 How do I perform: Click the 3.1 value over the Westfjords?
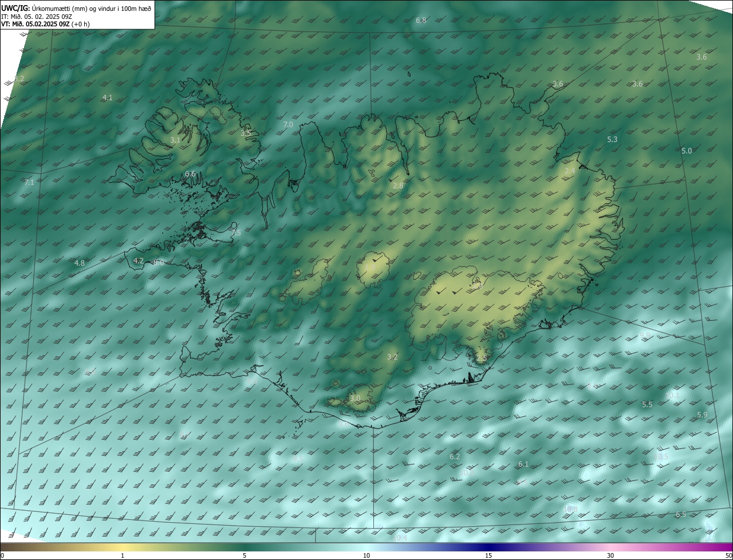click(175, 140)
